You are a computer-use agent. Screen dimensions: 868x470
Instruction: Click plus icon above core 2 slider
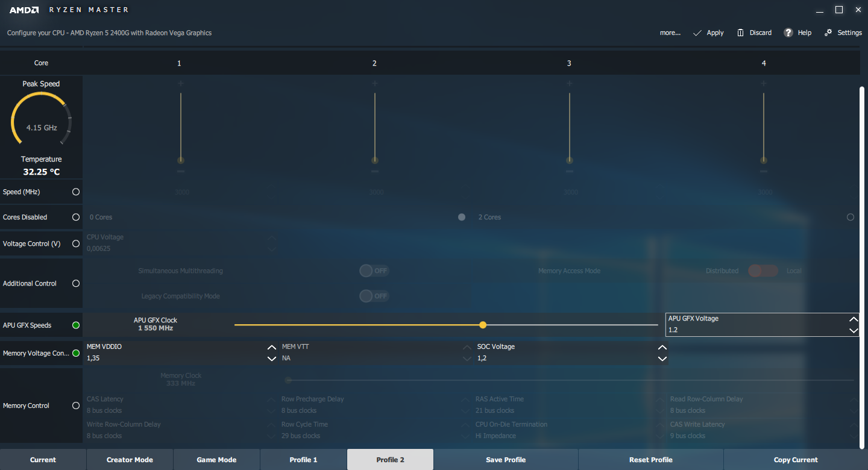(375, 83)
